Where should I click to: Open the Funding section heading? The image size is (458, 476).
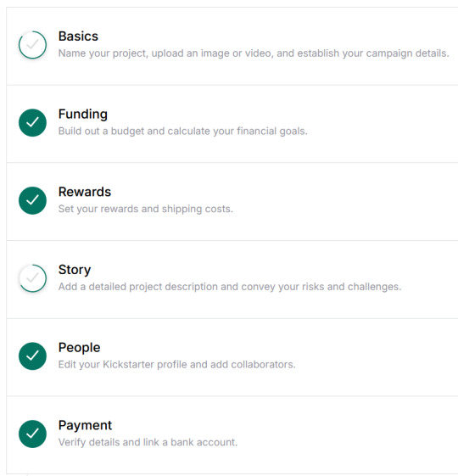(x=83, y=115)
